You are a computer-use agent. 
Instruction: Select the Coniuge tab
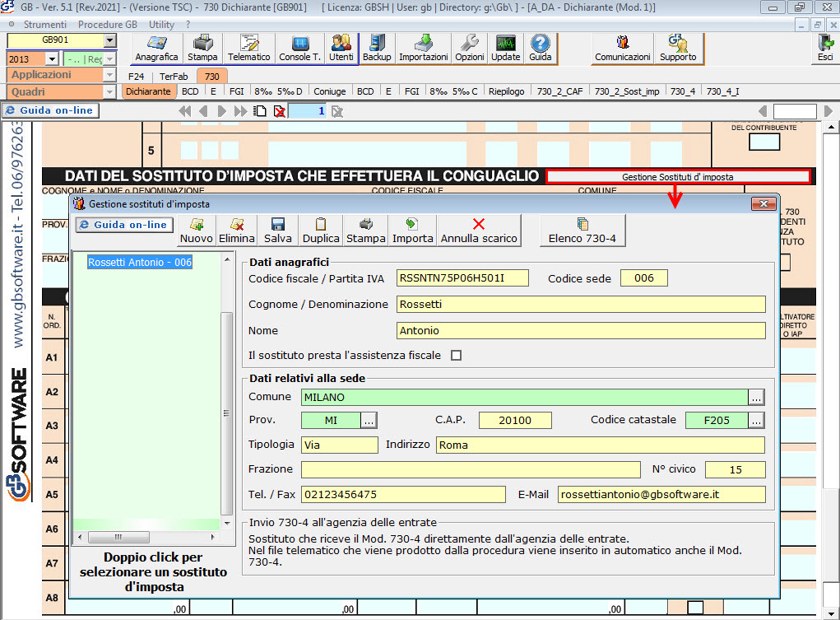329,91
